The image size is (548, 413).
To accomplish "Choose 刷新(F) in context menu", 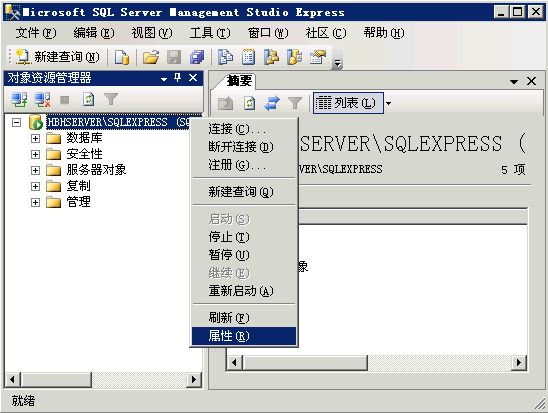I will (244, 318).
